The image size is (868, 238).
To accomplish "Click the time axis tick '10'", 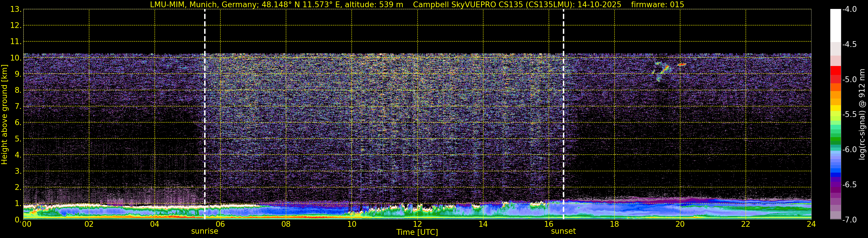I will click(x=352, y=224).
